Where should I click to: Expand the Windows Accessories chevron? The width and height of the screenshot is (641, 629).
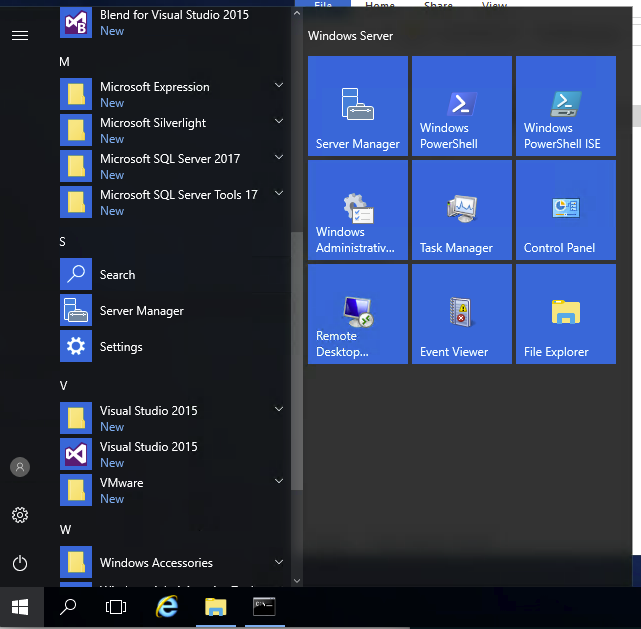(279, 562)
